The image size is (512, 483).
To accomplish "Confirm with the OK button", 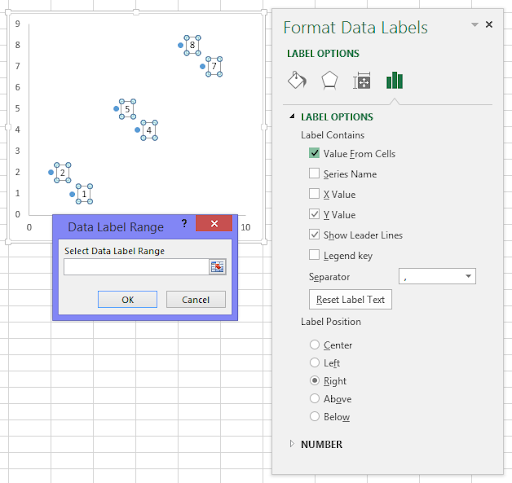I will 127,299.
